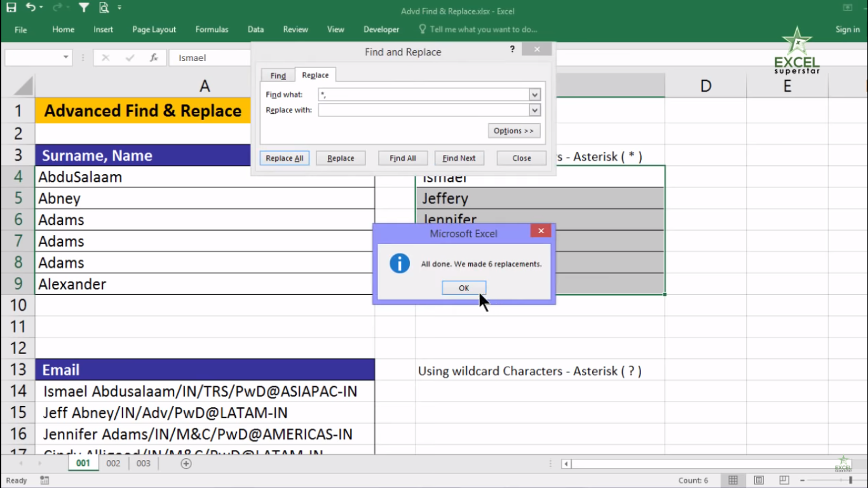This screenshot has height=488, width=868.
Task: Click the Find Next button
Action: [x=459, y=158]
